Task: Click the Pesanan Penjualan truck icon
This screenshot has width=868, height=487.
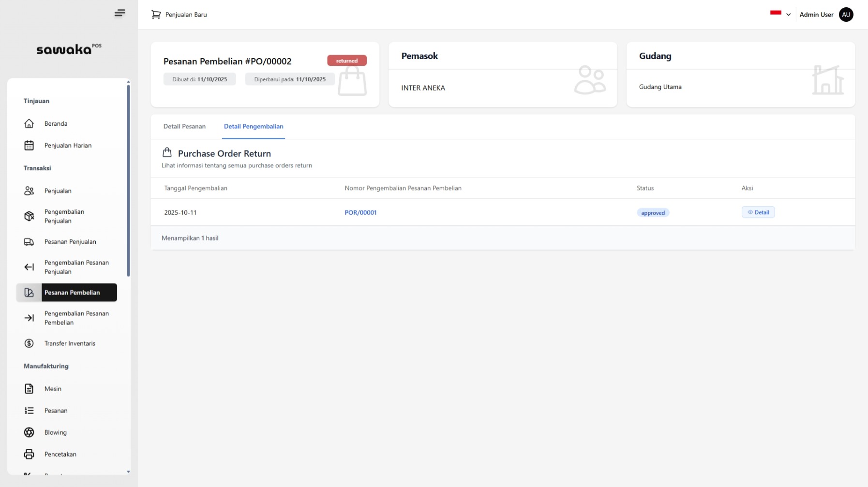Action: pos(29,242)
